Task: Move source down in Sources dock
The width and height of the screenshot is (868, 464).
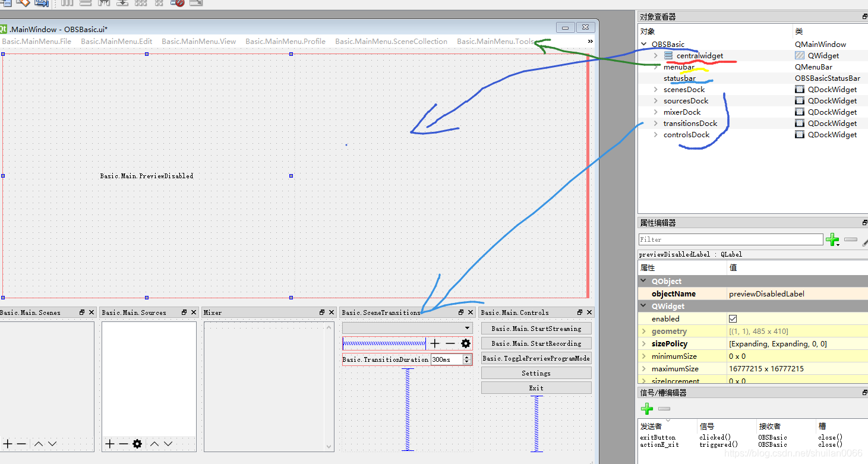Action: coord(168,444)
